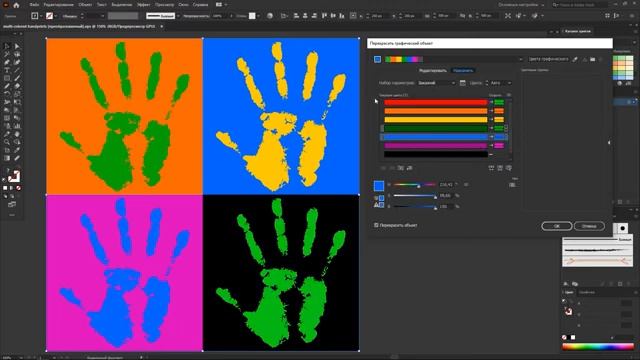Select the Rotate tool
The height and width of the screenshot is (360, 640).
point(7,94)
